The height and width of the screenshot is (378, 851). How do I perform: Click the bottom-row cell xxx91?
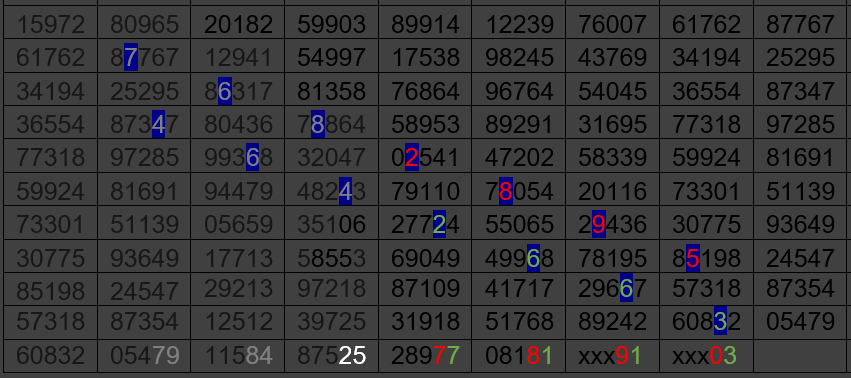coord(613,356)
